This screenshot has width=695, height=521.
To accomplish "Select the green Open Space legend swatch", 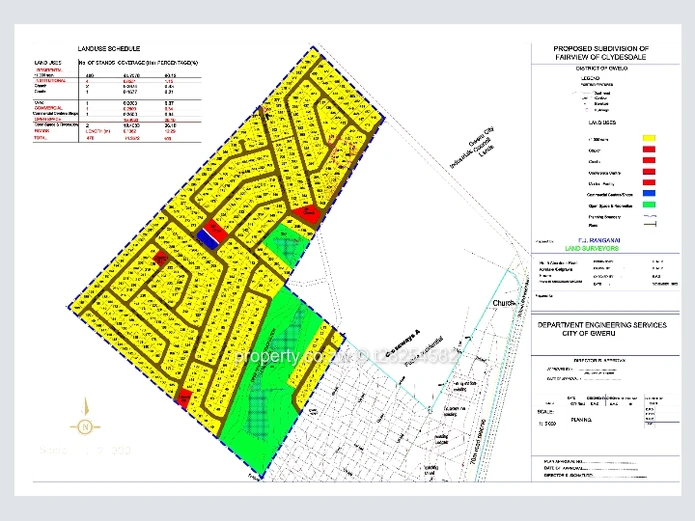I will (x=649, y=204).
